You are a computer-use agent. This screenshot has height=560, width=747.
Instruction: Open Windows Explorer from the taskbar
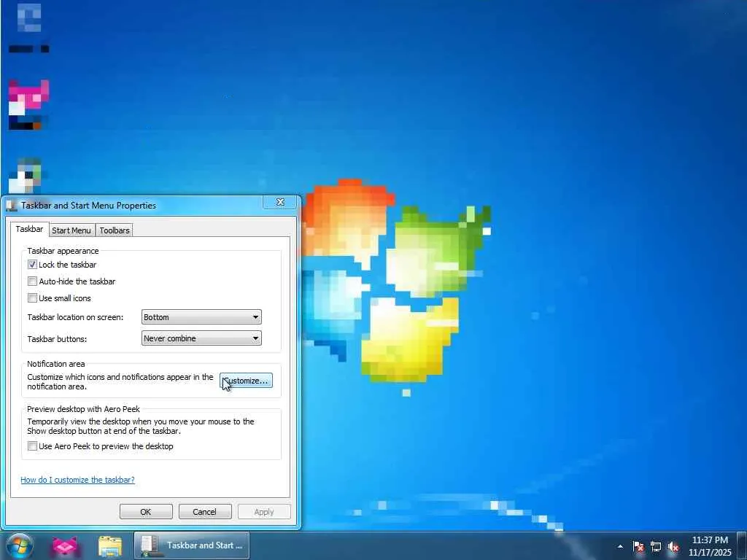110,545
